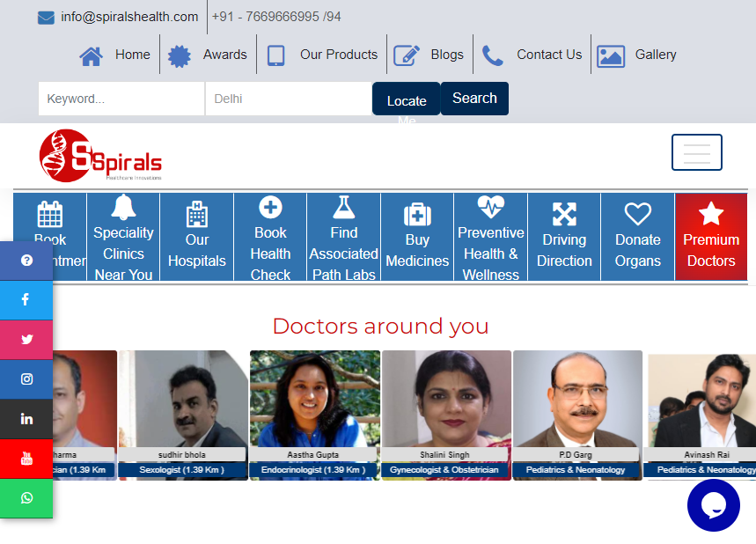Click the help question mark icon
This screenshot has height=544, width=756.
point(26,261)
